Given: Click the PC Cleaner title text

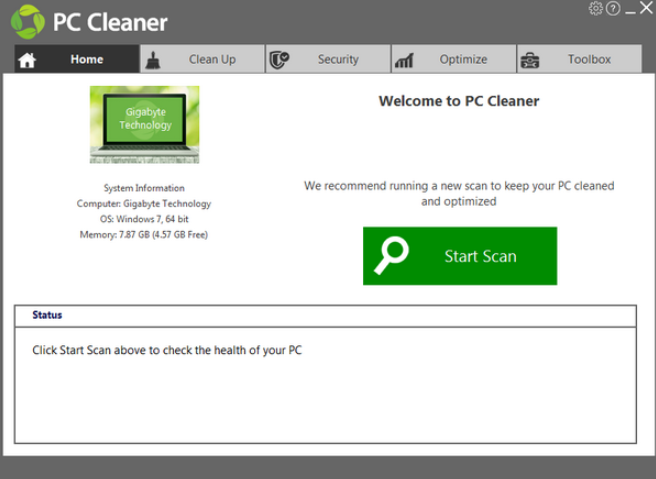Looking at the screenshot, I should pos(110,22).
